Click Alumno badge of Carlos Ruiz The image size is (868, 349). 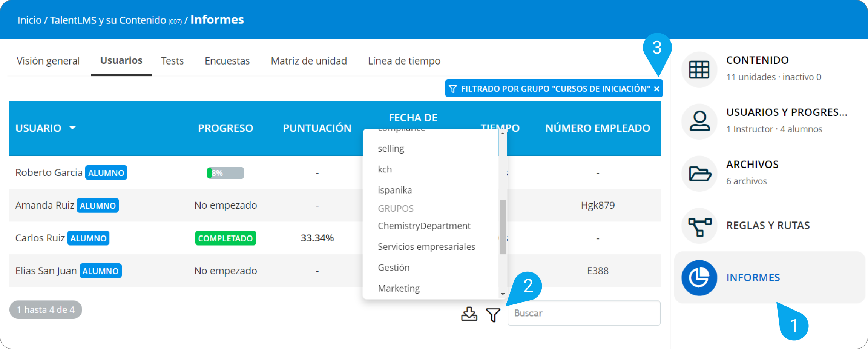(89, 238)
